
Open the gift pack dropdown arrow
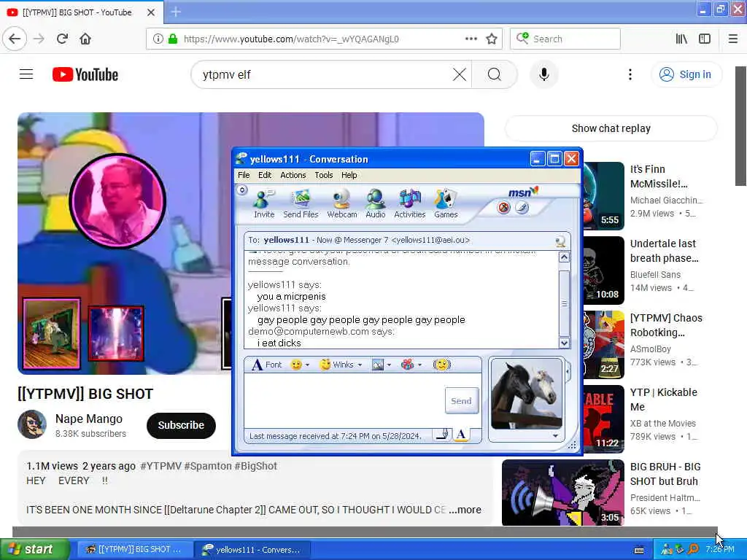pyautogui.click(x=419, y=365)
